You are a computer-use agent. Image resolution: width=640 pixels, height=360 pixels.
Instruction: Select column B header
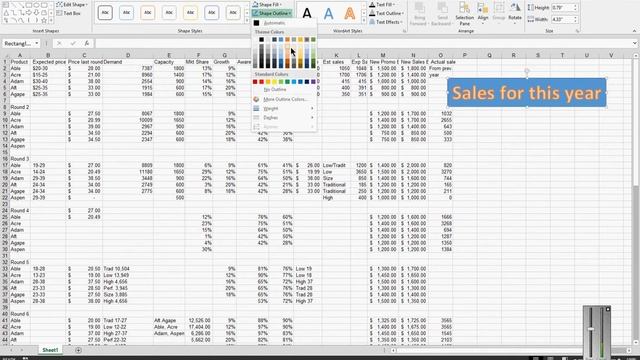point(48,55)
